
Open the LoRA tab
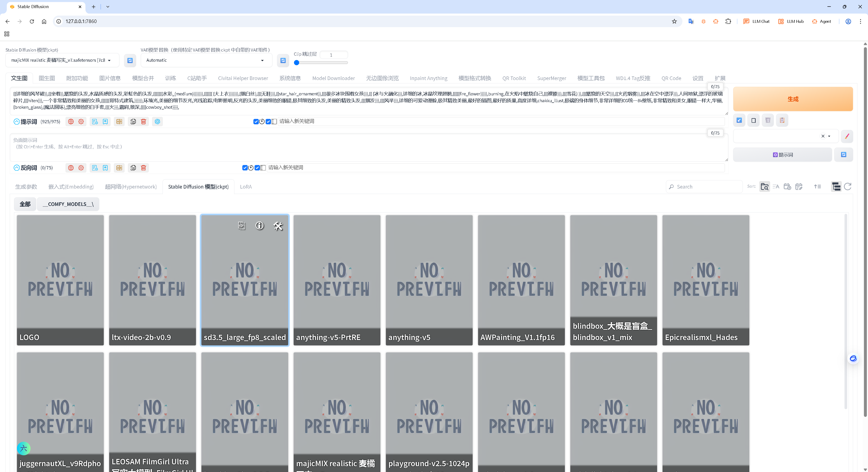coord(246,187)
